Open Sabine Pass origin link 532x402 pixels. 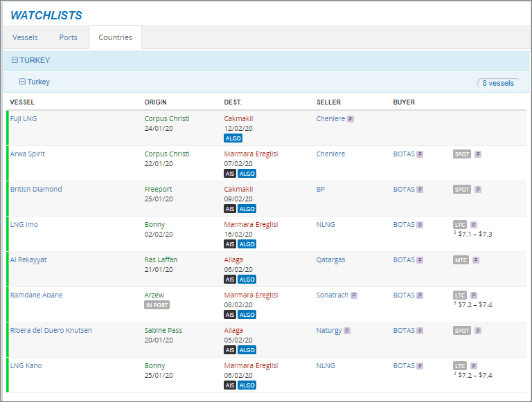[x=163, y=330]
